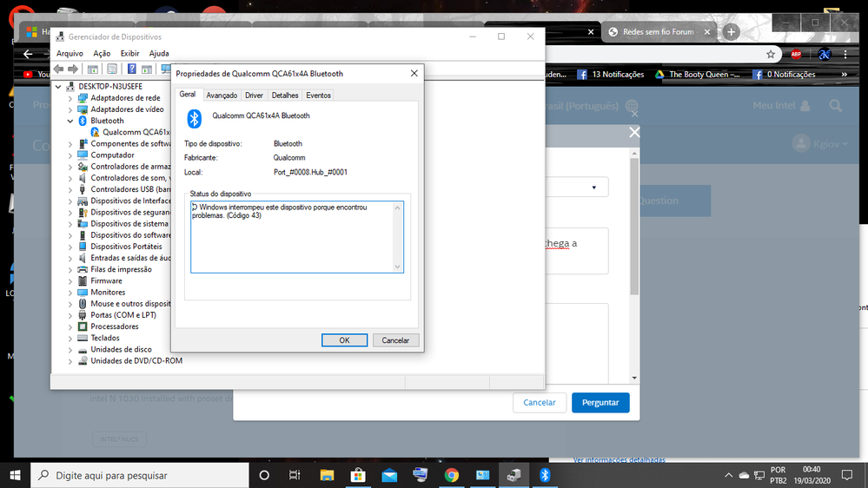Image resolution: width=868 pixels, height=488 pixels.
Task: Click the bookmark star in Chrome address bar
Action: 771,54
